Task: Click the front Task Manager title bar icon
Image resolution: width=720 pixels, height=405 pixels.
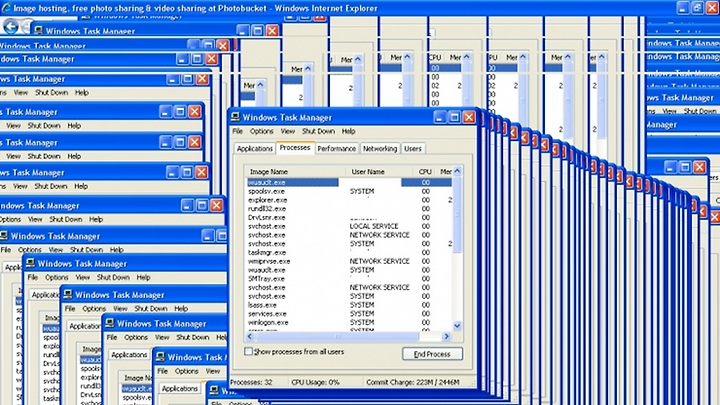Action: point(236,117)
